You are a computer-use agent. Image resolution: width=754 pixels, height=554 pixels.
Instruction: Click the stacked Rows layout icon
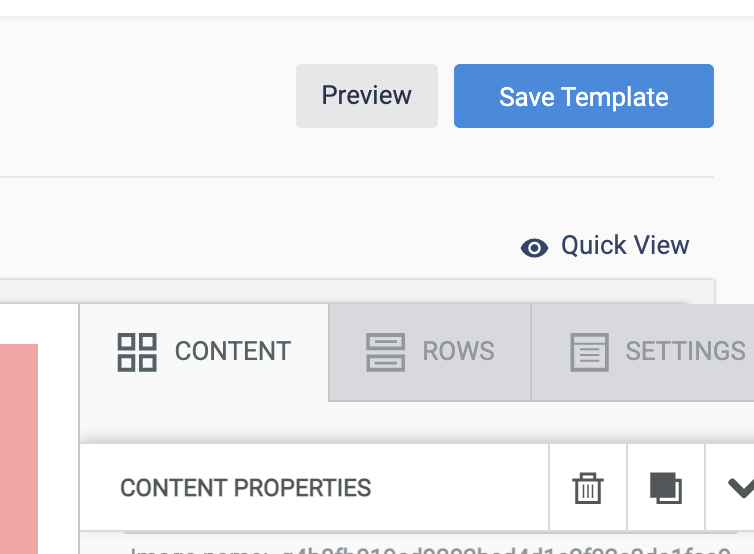coord(386,352)
